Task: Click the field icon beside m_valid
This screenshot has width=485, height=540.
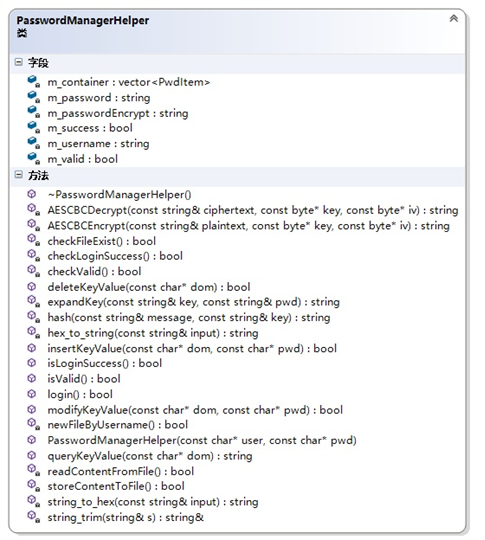Action: [x=33, y=158]
